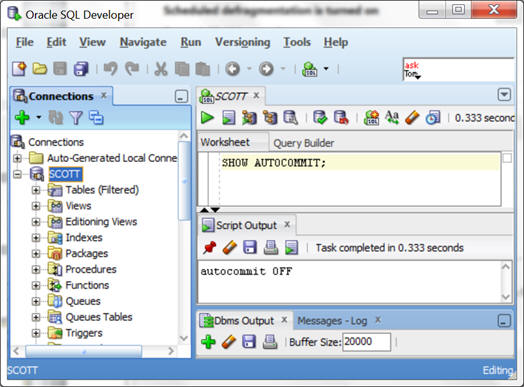Screen dimensions: 524x387
Task: Close the Script Output tab
Action: point(287,225)
